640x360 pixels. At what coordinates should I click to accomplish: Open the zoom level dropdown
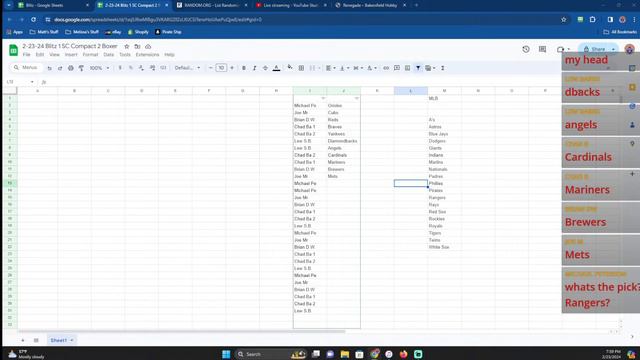coord(99,68)
